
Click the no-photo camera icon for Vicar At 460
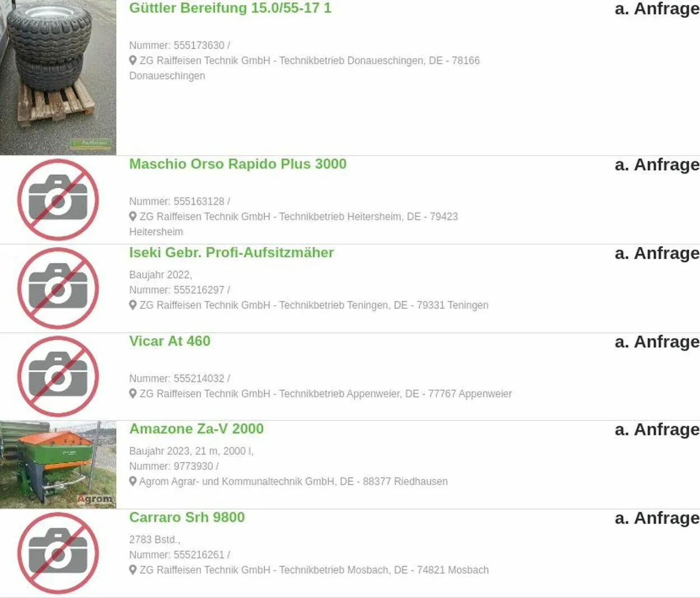click(58, 376)
